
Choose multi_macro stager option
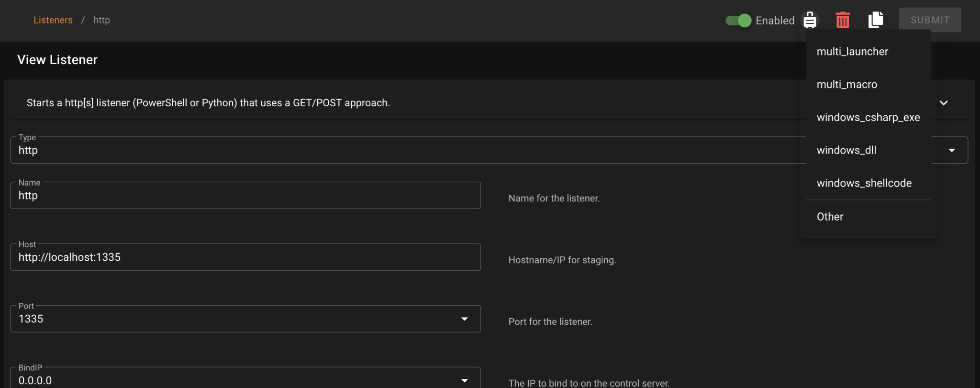tap(847, 85)
